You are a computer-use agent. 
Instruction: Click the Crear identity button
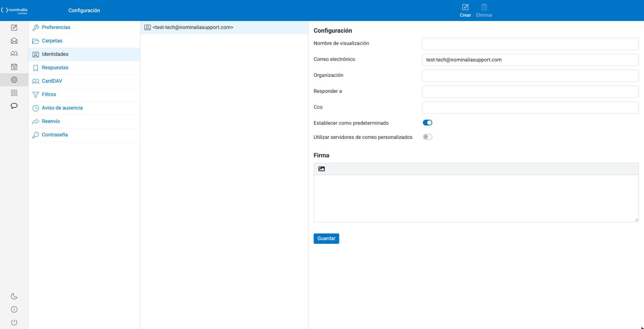[x=465, y=10]
